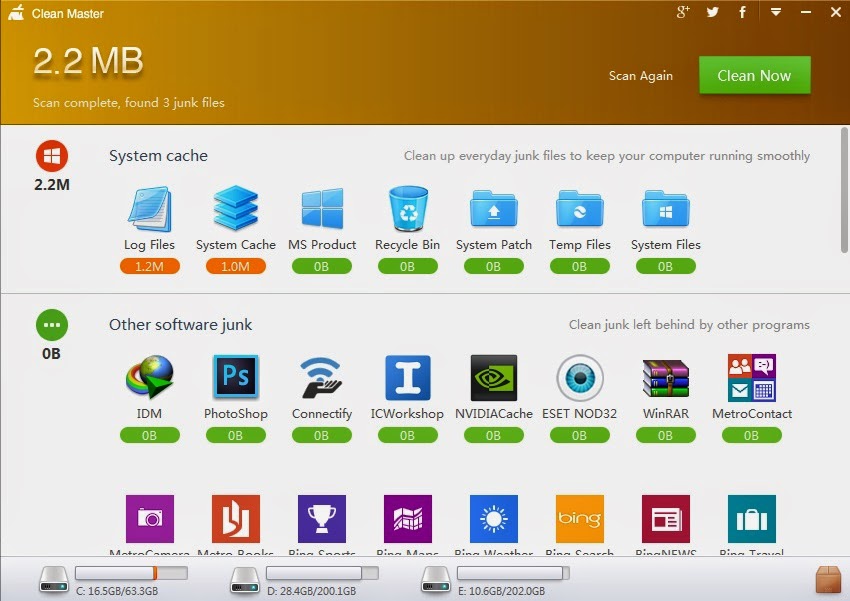This screenshot has width=850, height=601.
Task: Select the IDM icon
Action: coord(150,377)
